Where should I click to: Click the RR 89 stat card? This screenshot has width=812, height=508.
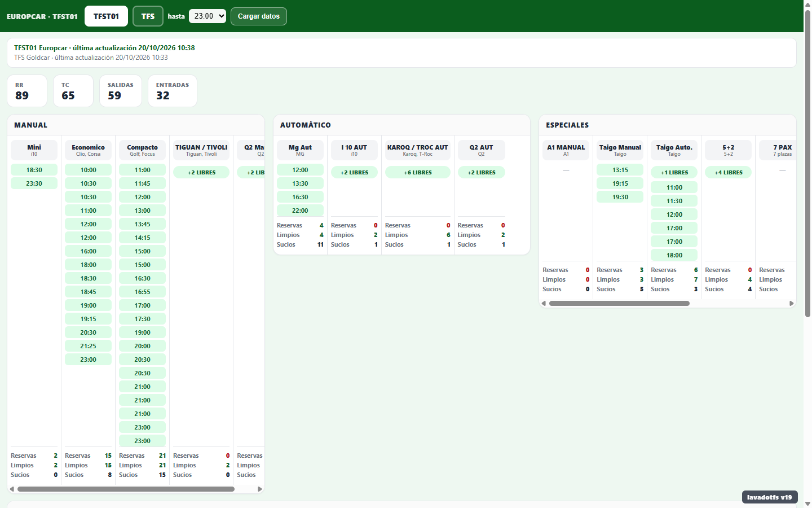(x=27, y=91)
